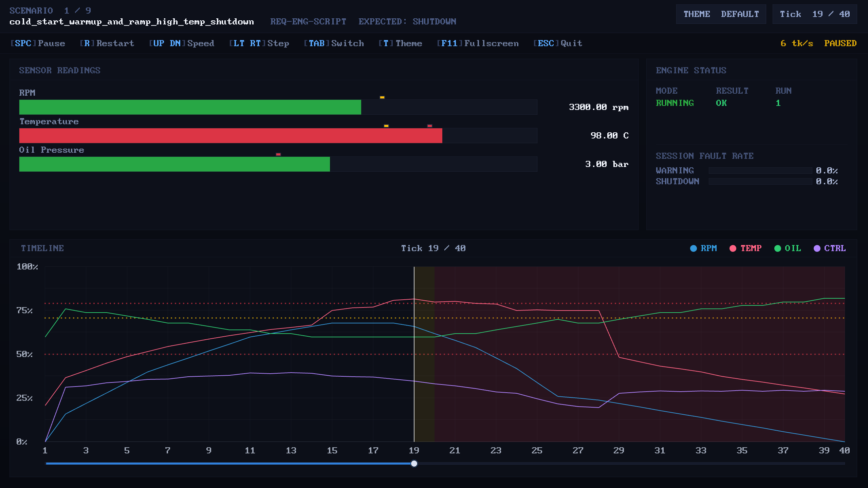Click TAB Switch to change scenario

tap(334, 43)
